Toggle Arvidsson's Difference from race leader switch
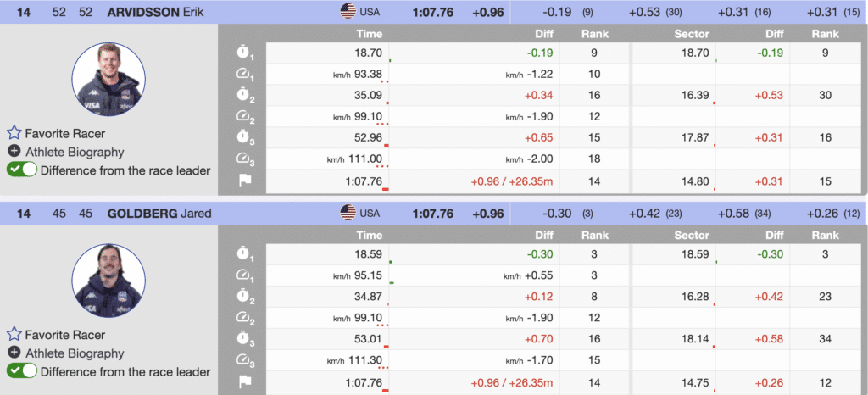 [x=22, y=170]
